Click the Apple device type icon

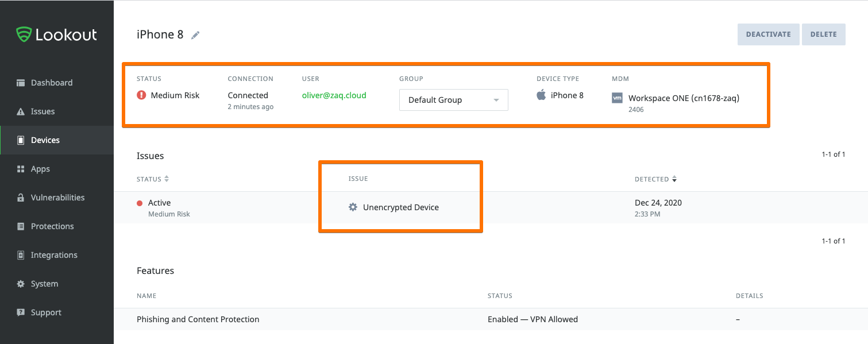click(x=541, y=95)
